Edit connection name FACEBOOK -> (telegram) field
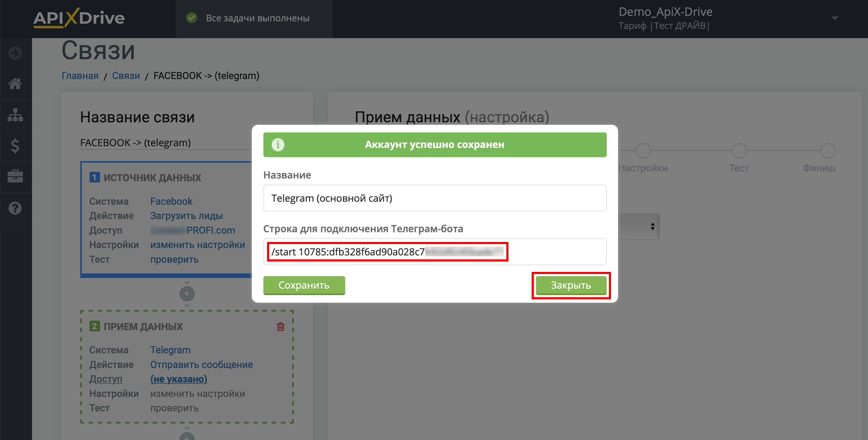Viewport: 868px width, 440px height. [166, 142]
